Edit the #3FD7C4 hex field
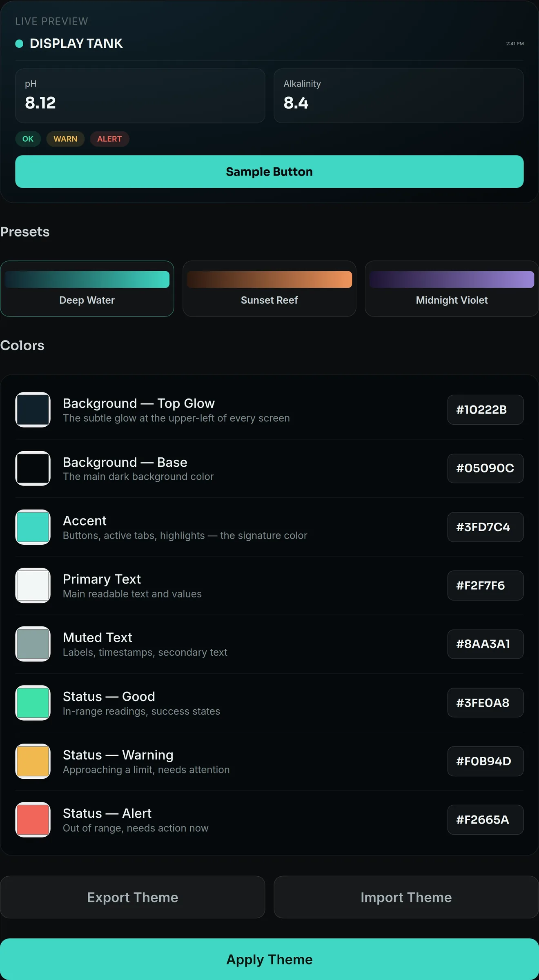This screenshot has width=539, height=980. tap(486, 527)
